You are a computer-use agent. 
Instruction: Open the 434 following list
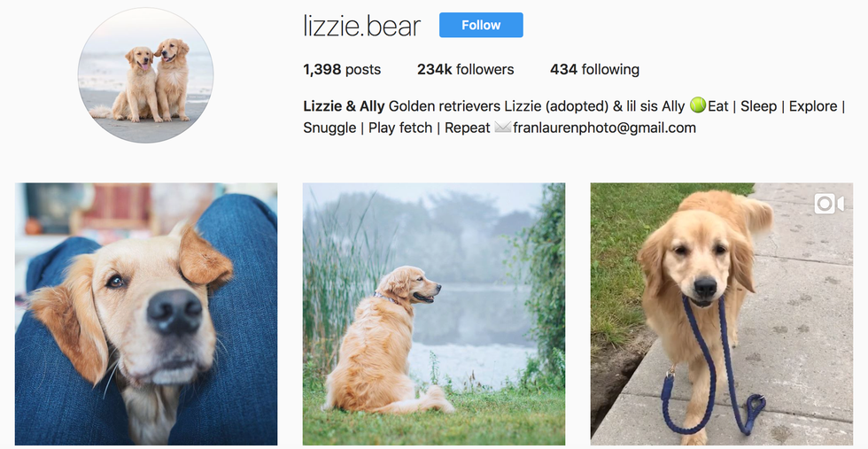coord(594,69)
